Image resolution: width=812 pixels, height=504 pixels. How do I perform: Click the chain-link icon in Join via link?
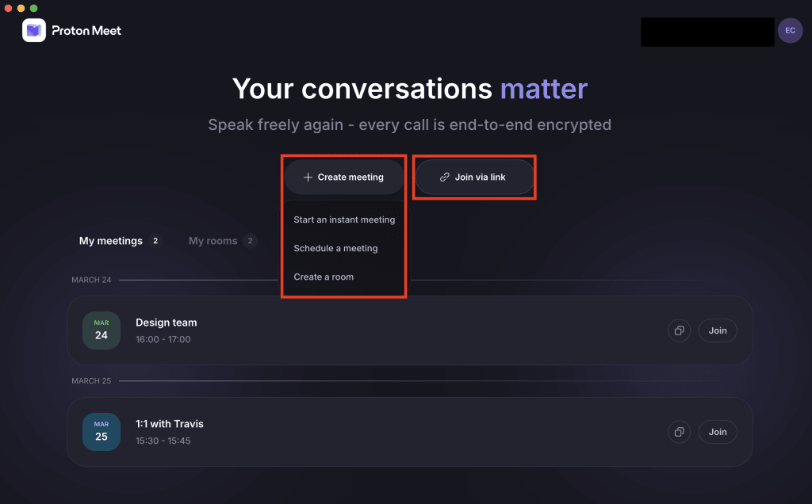point(443,177)
